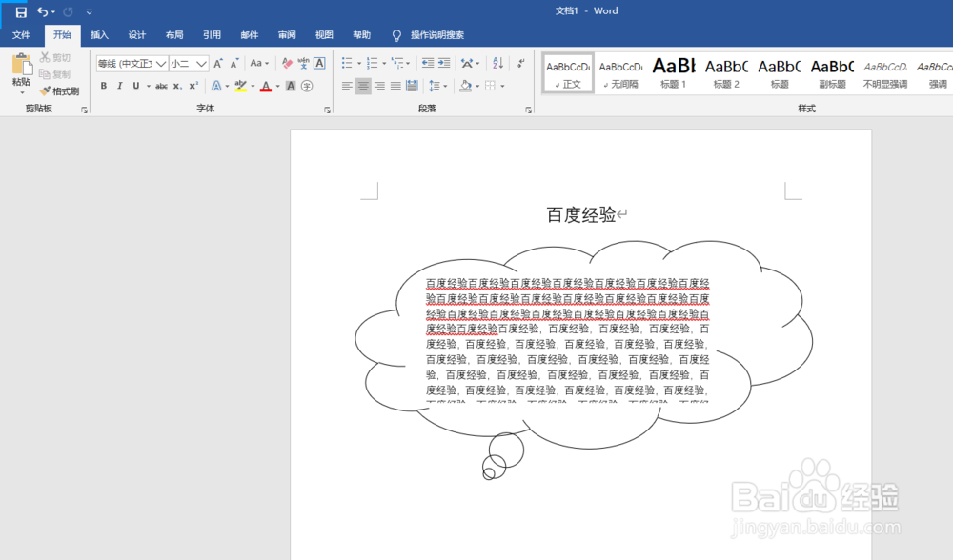
Task: Click the numbering list icon
Action: (372, 63)
